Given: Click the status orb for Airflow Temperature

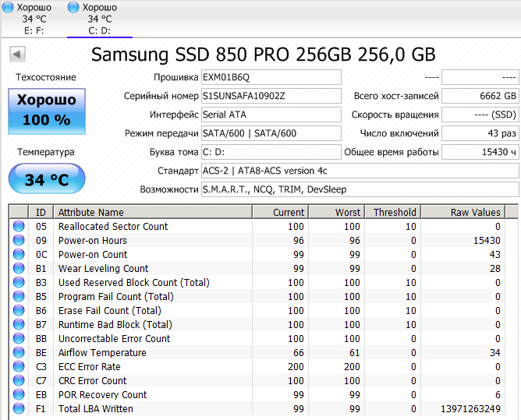Looking at the screenshot, I should (19, 352).
